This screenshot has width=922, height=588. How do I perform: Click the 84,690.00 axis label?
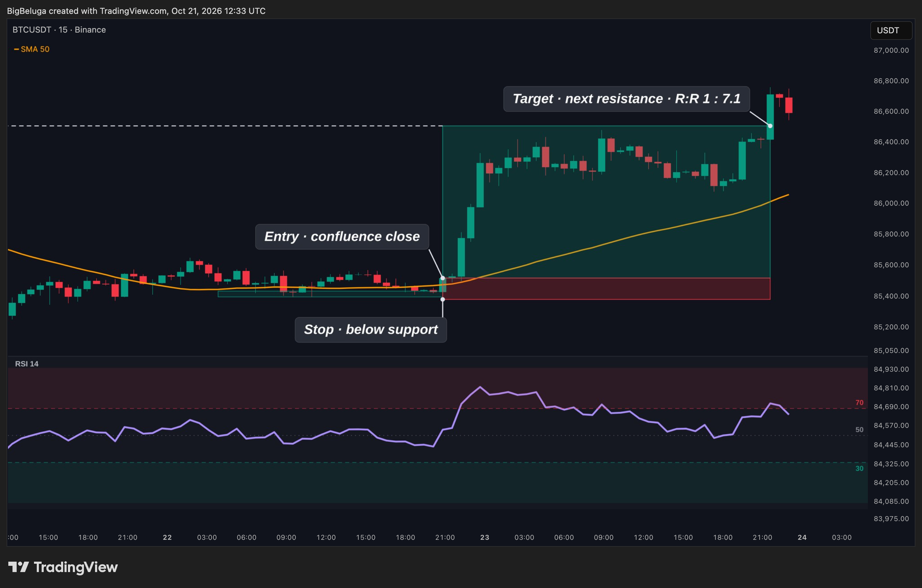pyautogui.click(x=891, y=407)
